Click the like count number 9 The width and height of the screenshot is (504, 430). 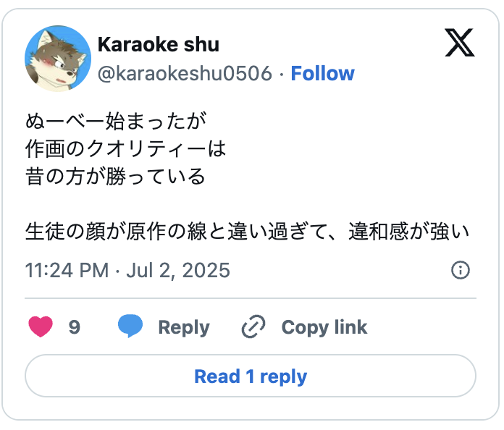click(74, 327)
